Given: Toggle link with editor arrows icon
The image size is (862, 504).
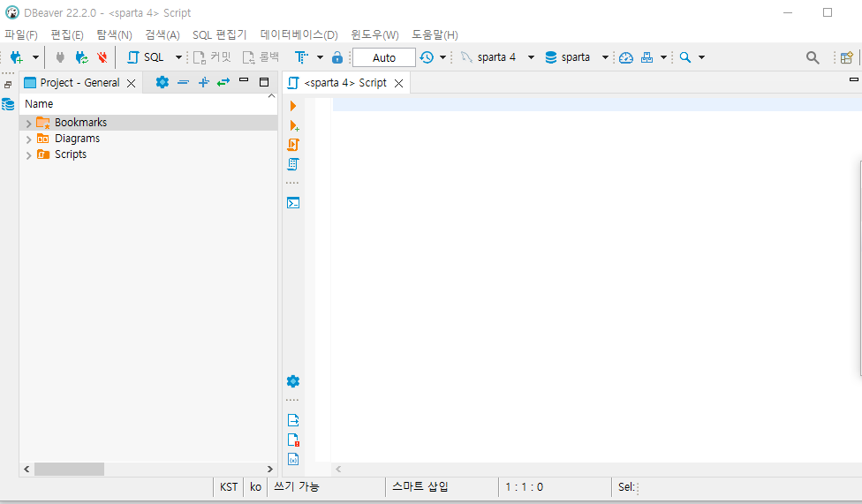Looking at the screenshot, I should point(223,82).
